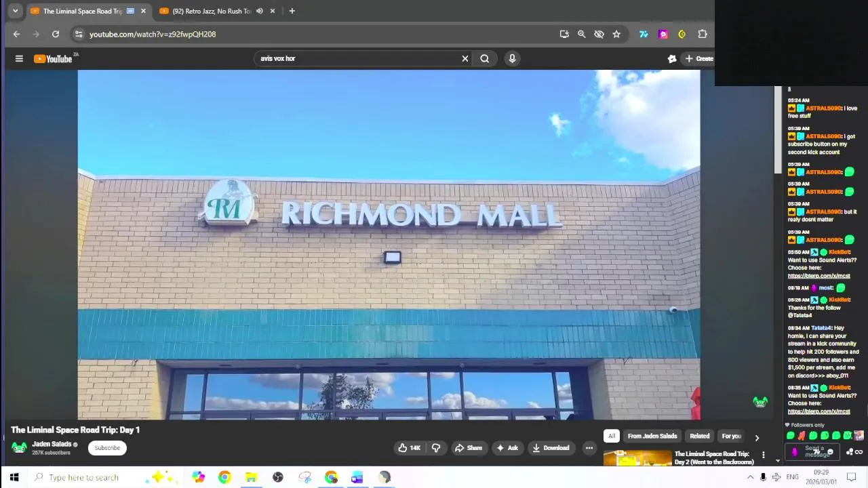The width and height of the screenshot is (868, 488).
Task: Open first blerp.com sound alerts link in chat
Action: click(x=818, y=277)
